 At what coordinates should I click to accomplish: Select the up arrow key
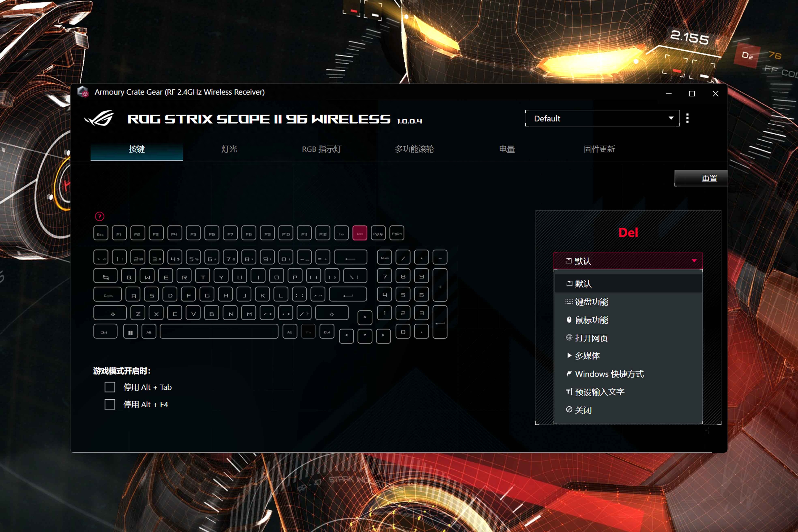coord(365,317)
